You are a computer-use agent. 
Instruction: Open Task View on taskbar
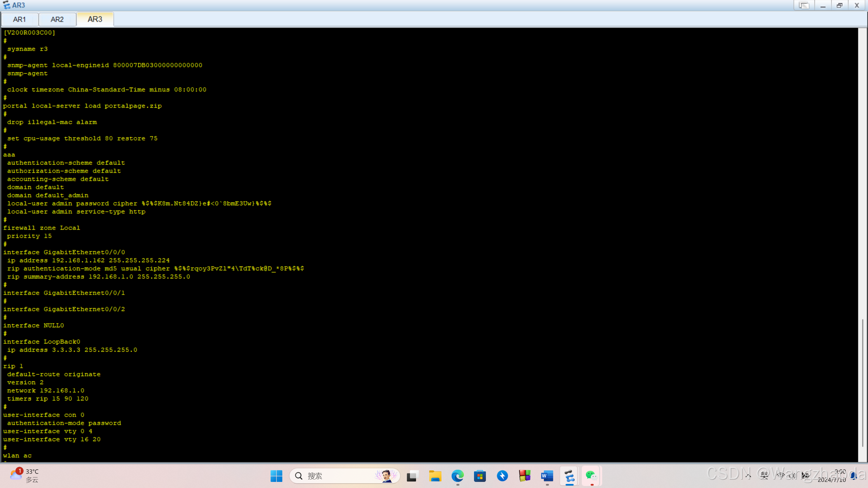[x=412, y=476]
